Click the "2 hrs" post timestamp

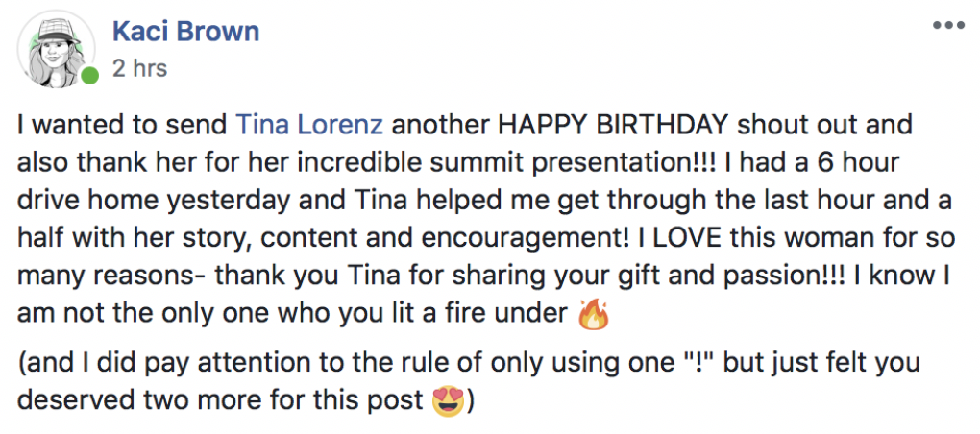(140, 68)
